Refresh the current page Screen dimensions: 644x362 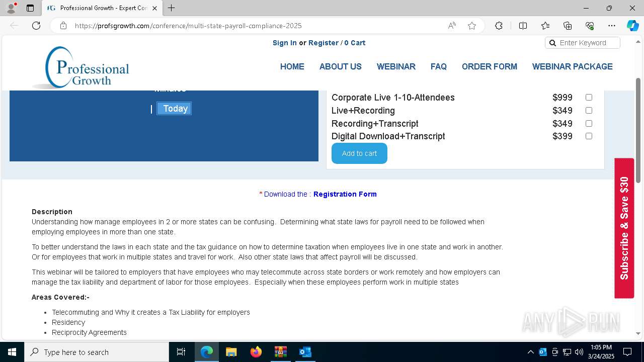[x=36, y=26]
